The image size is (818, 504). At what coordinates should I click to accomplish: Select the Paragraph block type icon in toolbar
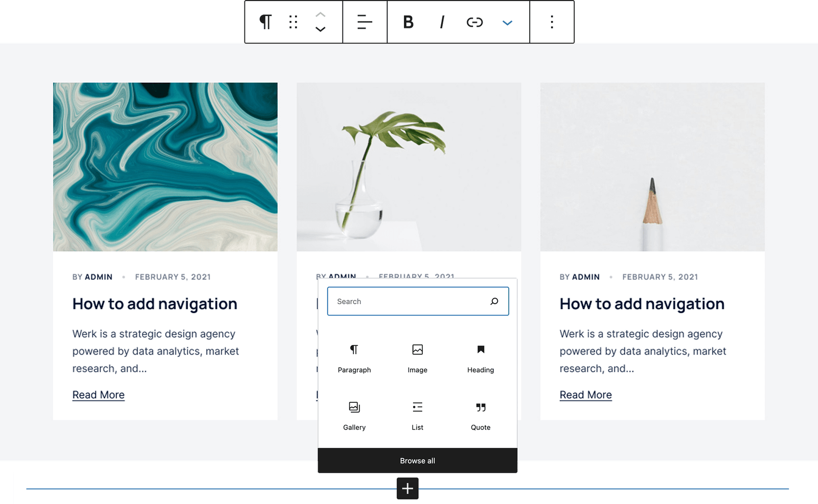click(x=265, y=22)
